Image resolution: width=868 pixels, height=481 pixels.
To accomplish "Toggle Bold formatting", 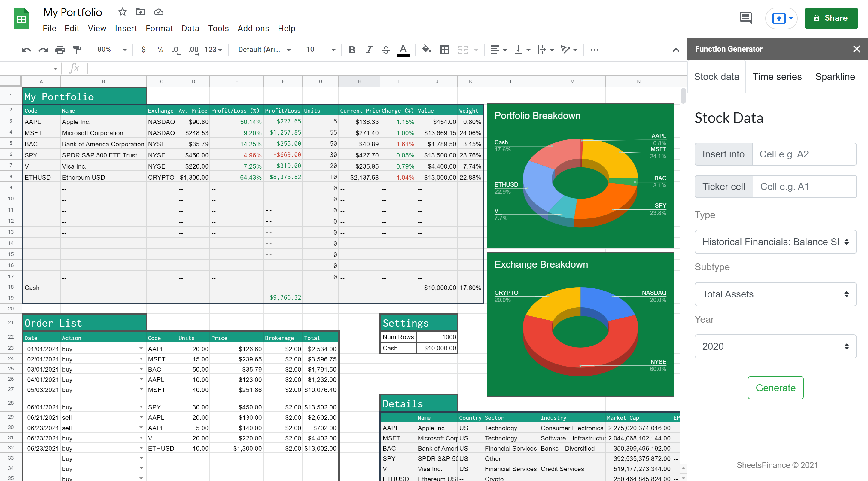I will (352, 50).
